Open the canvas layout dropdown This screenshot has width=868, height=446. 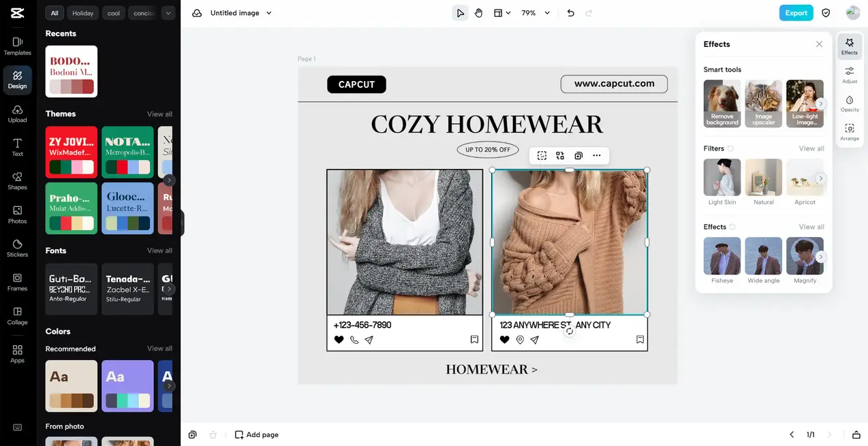[502, 13]
